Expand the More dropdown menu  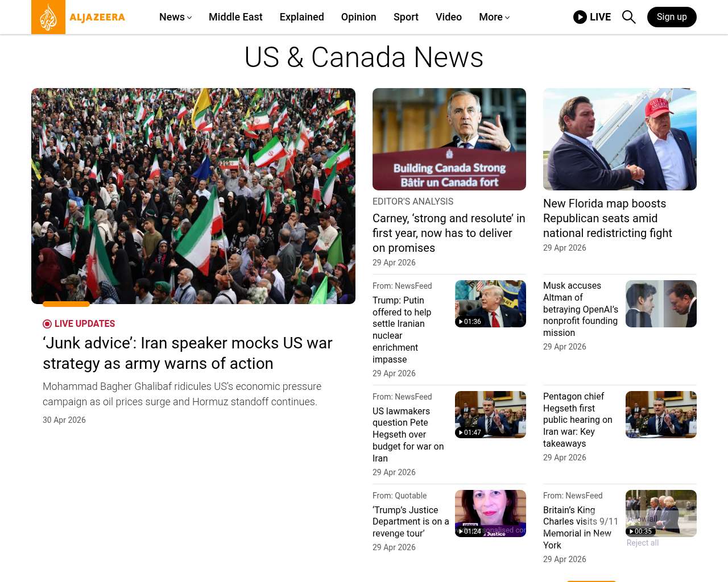pyautogui.click(x=494, y=17)
